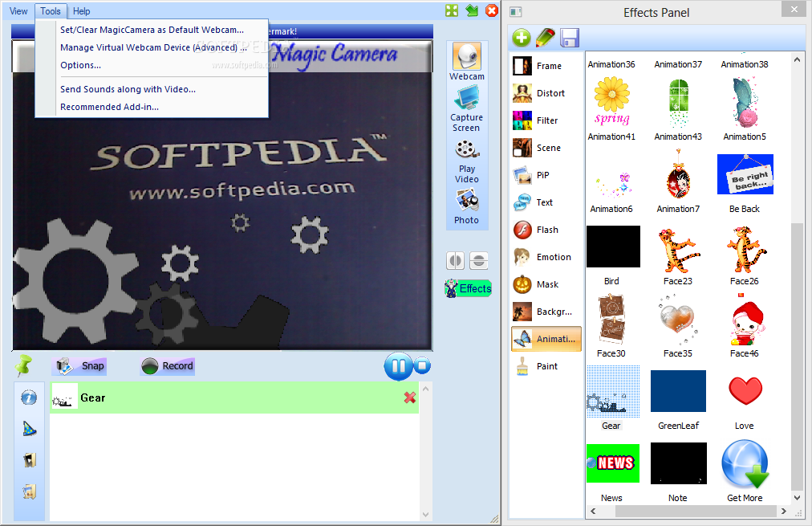The height and width of the screenshot is (526, 812).
Task: Click the wizard hat icon in sidebar
Action: (x=29, y=429)
